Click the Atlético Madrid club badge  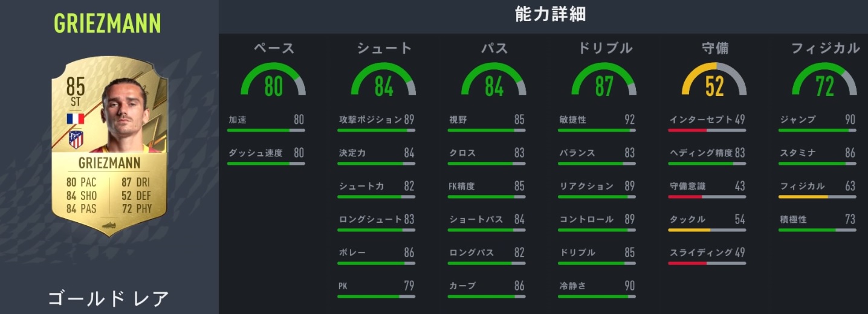click(75, 139)
